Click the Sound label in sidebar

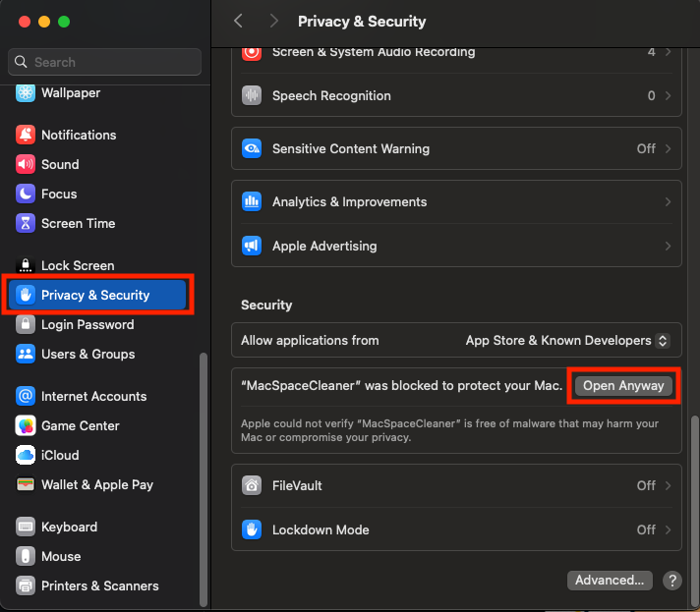coord(60,164)
